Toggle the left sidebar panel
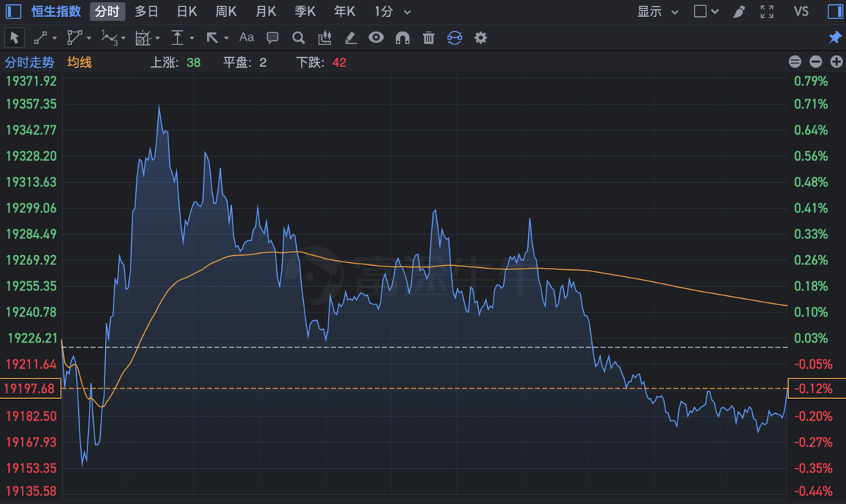The height and width of the screenshot is (504, 846). coord(13,11)
